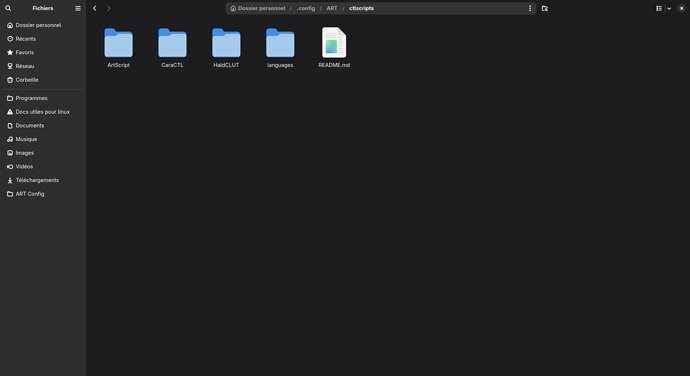This screenshot has height=376, width=690.
Task: Navigate to Dossier personnel in path bar
Action: [x=258, y=8]
